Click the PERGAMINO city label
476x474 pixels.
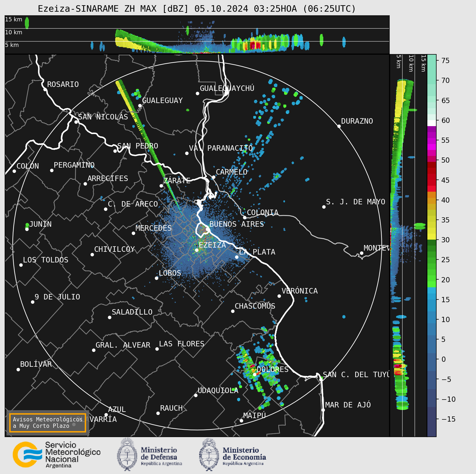click(74, 165)
